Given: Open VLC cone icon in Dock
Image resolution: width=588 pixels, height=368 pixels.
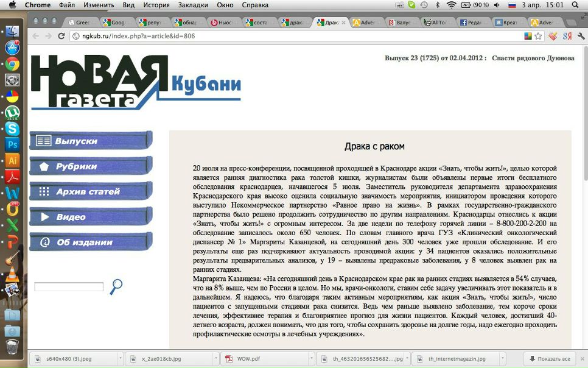Looking at the screenshot, I should coord(12,274).
